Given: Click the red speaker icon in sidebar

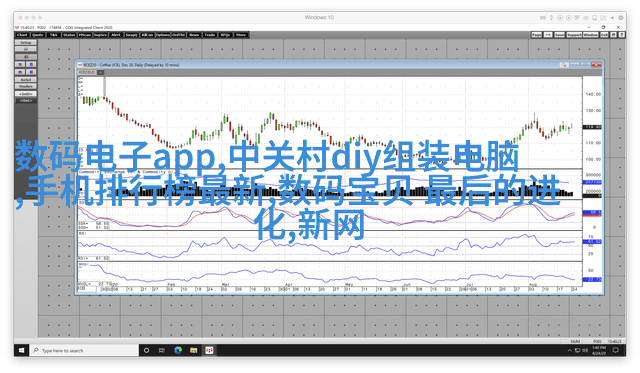Looking at the screenshot, I should tap(26, 57).
